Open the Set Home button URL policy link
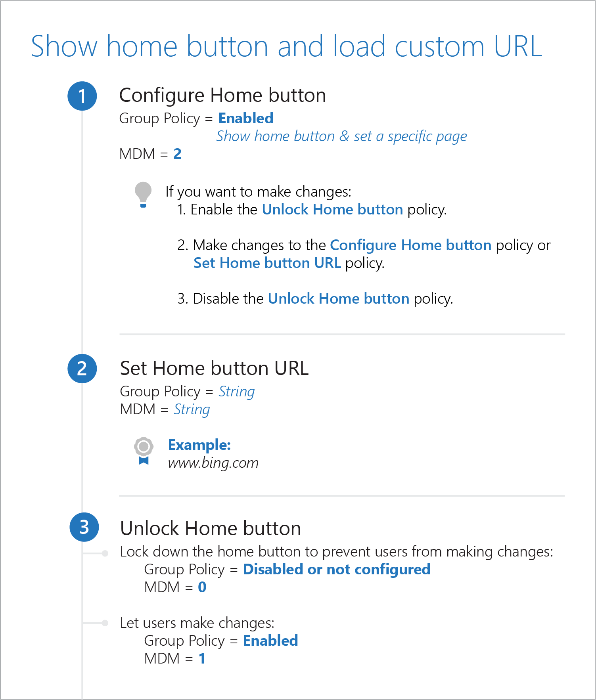This screenshot has width=596, height=700. (x=267, y=263)
